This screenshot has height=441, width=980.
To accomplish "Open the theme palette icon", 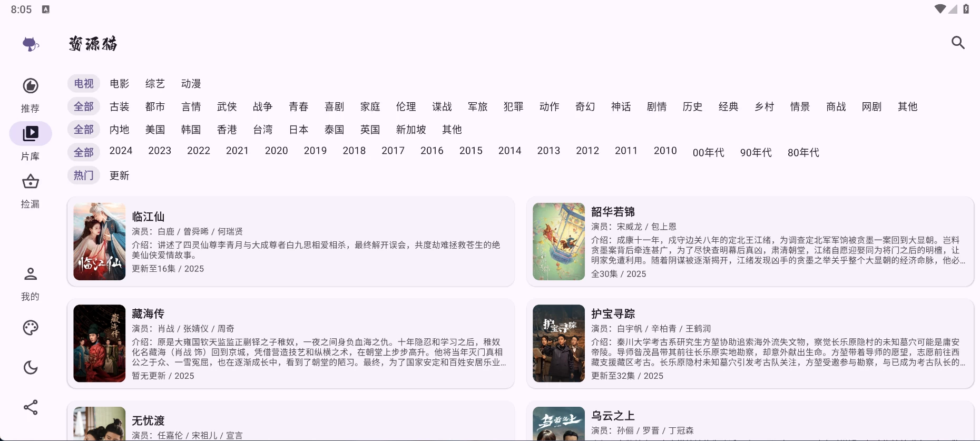I will 31,328.
